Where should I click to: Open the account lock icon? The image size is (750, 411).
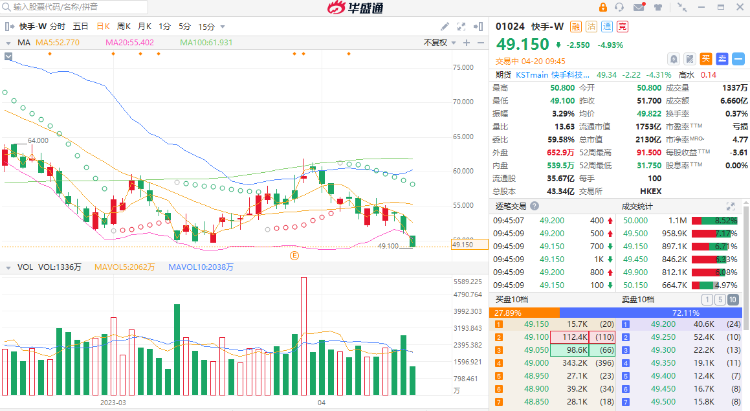coord(603,7)
